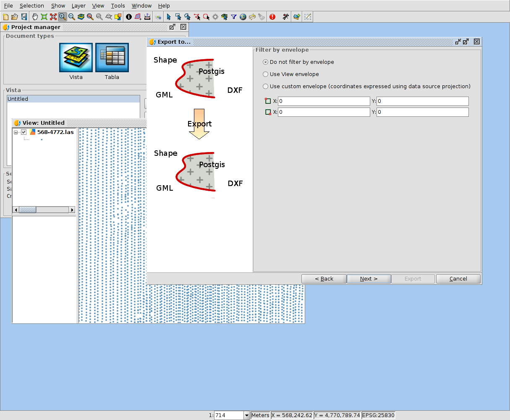510x420 pixels.
Task: Open the scale dropdown in status bar
Action: pyautogui.click(x=246, y=415)
